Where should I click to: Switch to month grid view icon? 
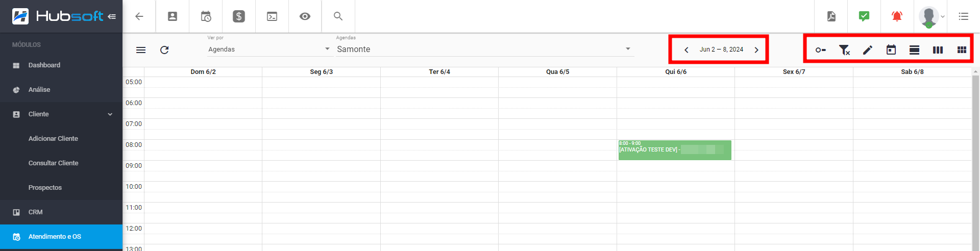click(962, 50)
